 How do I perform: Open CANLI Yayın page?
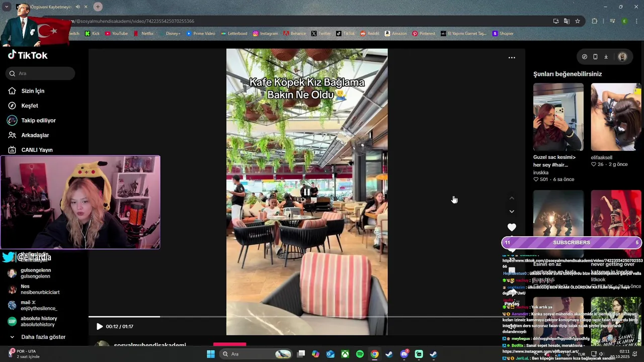(x=37, y=150)
